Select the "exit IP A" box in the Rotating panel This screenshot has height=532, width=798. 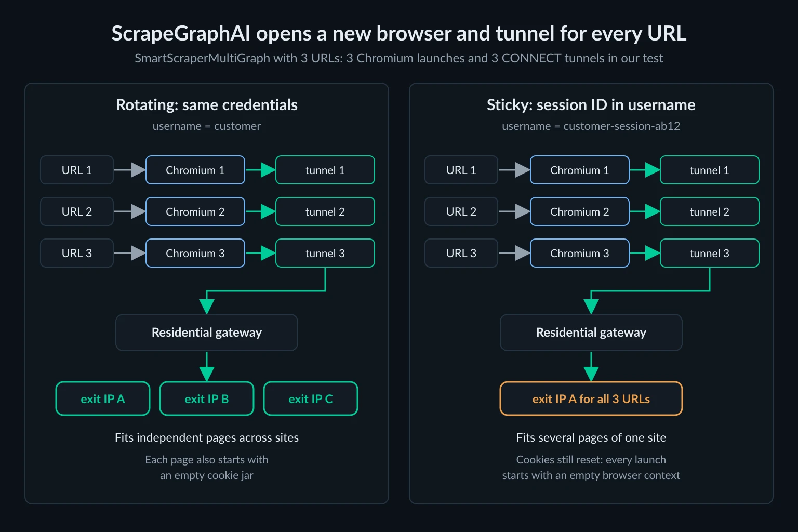103,398
